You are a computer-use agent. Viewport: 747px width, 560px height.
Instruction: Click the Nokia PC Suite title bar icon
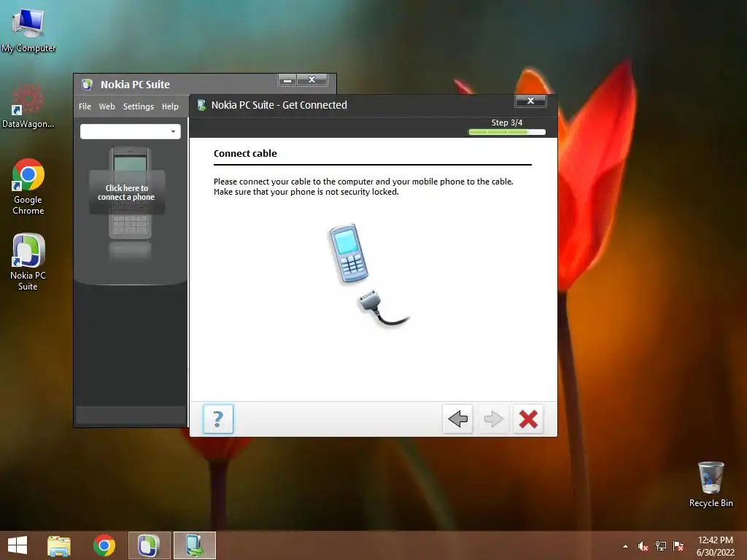87,85
